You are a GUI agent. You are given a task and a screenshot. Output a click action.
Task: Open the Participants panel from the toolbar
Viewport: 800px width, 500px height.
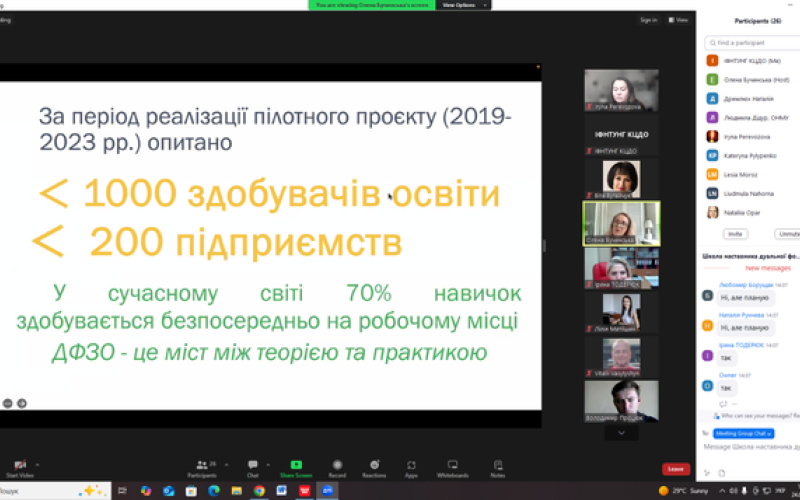click(202, 468)
